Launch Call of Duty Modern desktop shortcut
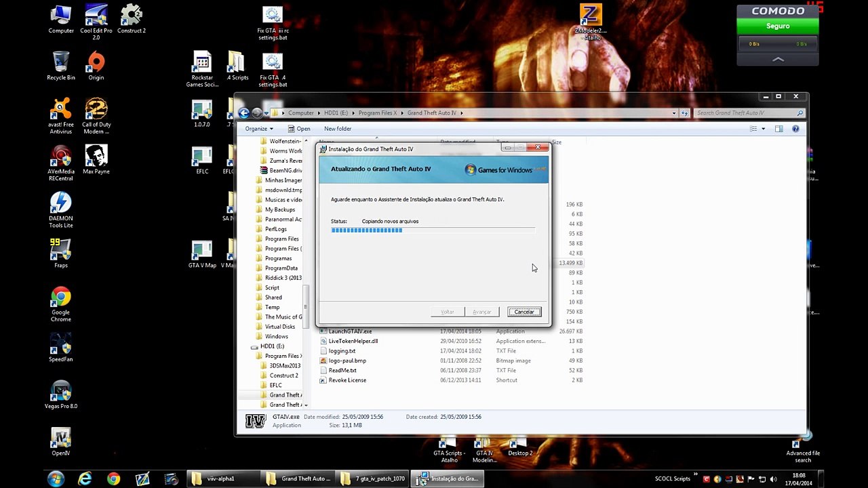This screenshot has width=868, height=488. [x=96, y=116]
